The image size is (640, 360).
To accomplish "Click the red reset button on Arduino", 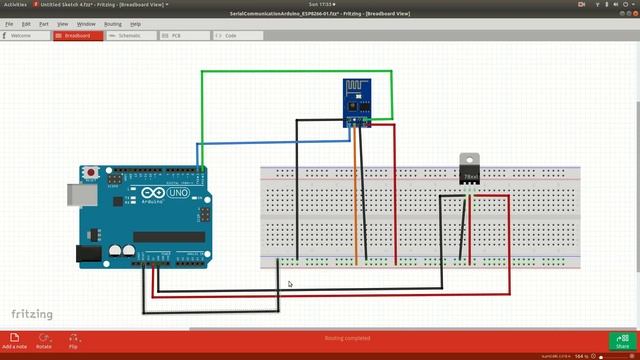I will point(91,173).
